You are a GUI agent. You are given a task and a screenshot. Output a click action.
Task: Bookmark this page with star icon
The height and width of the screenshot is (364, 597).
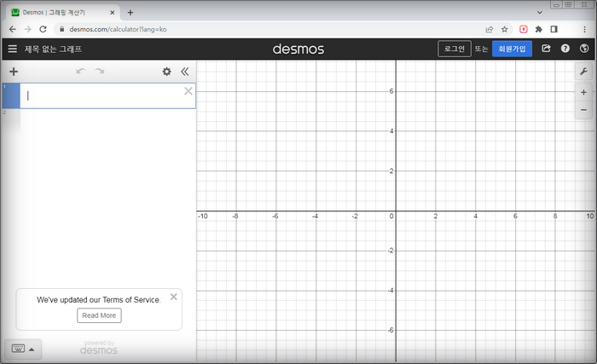(505, 29)
